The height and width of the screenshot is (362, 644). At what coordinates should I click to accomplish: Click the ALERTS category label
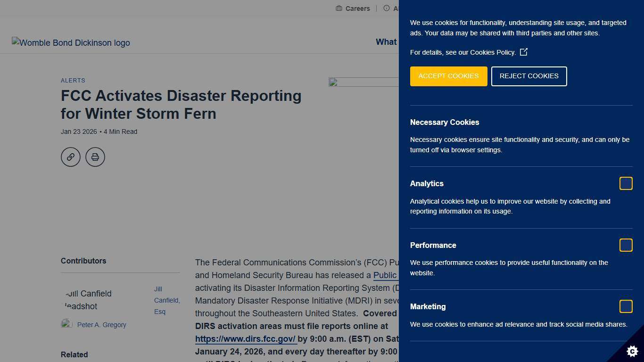(73, 81)
